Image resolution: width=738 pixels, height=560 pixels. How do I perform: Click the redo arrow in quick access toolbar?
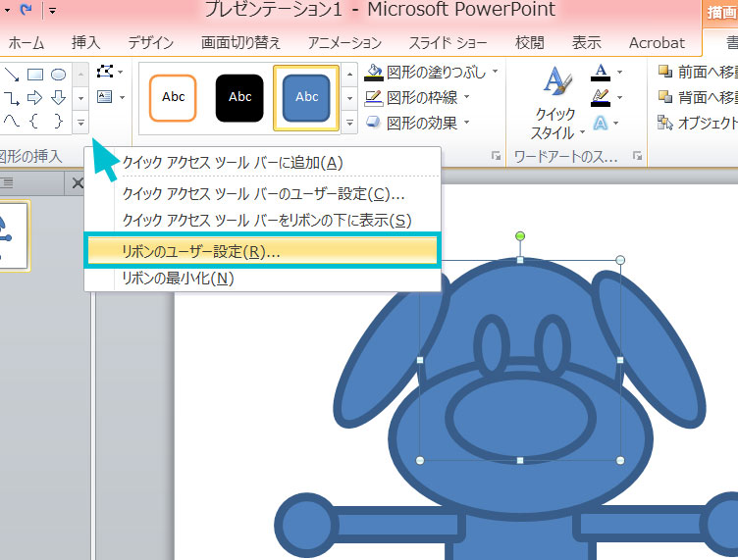[x=26, y=9]
